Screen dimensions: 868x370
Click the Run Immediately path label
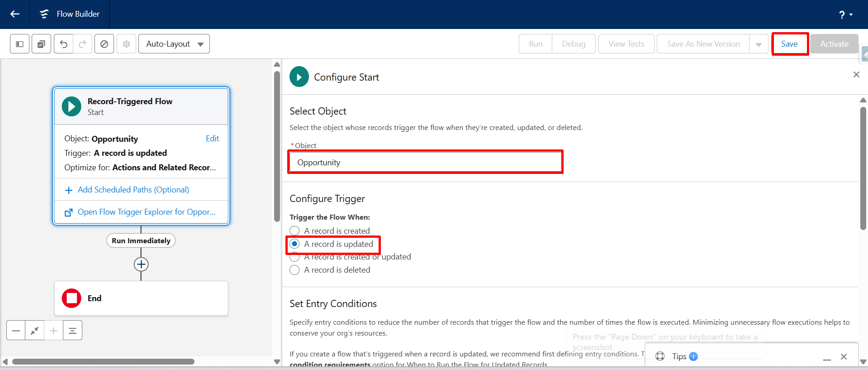(x=141, y=240)
